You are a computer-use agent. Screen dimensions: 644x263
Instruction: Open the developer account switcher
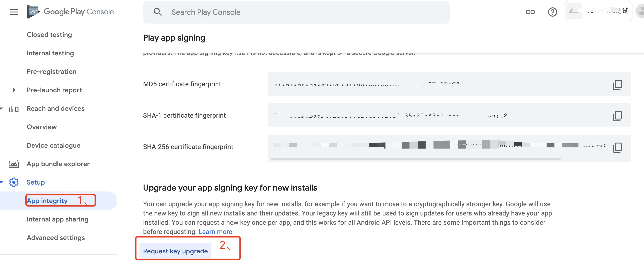(598, 11)
